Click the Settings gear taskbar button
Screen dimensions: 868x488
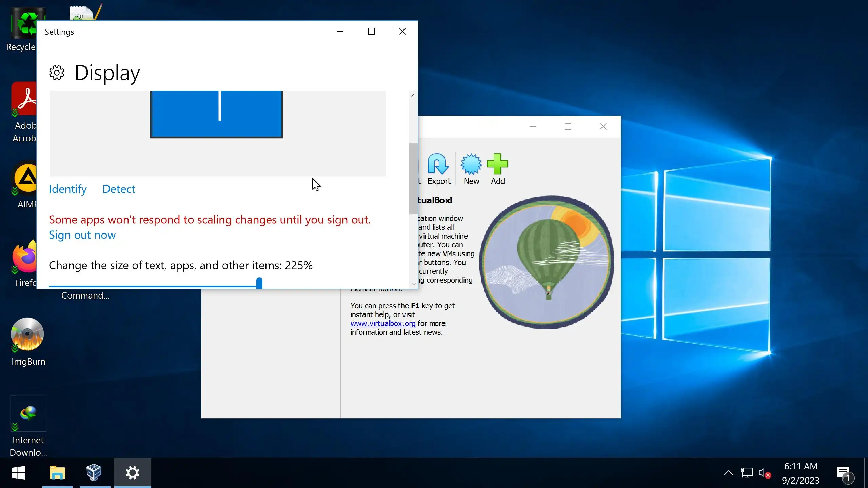(133, 472)
